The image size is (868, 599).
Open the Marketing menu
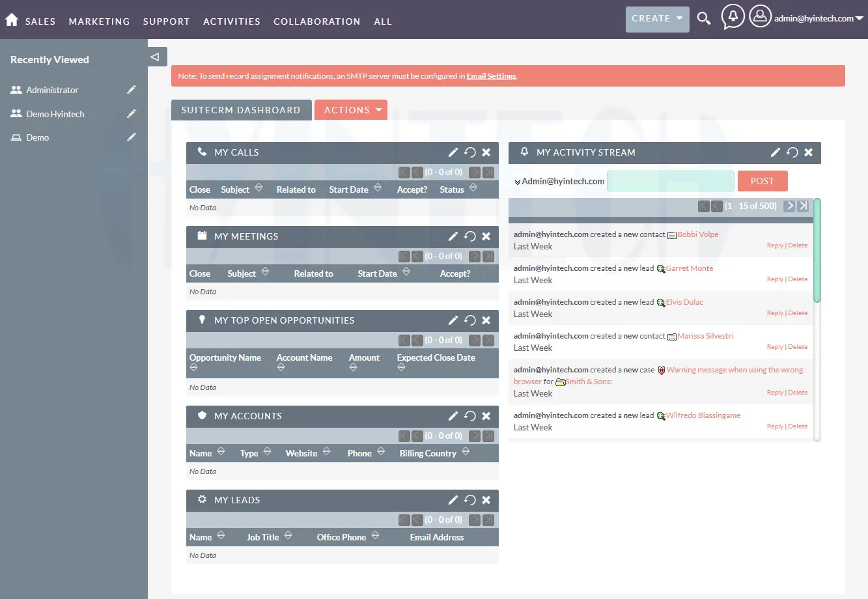point(99,21)
